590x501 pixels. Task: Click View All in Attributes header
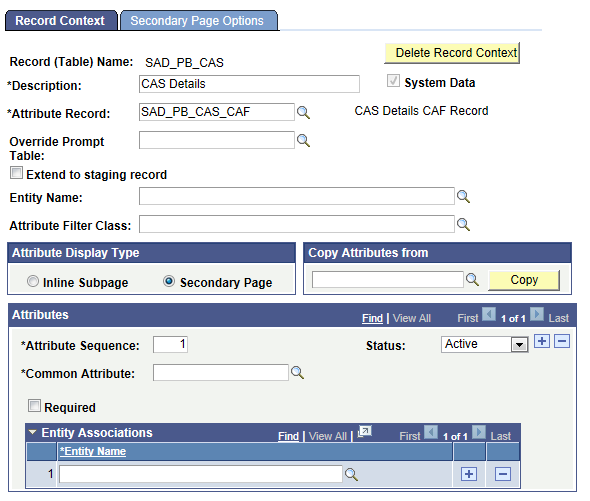(x=412, y=318)
